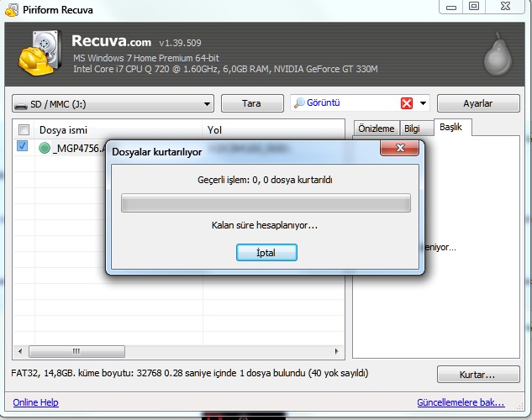
Task: Click the recovery progress bar
Action: [x=266, y=202]
